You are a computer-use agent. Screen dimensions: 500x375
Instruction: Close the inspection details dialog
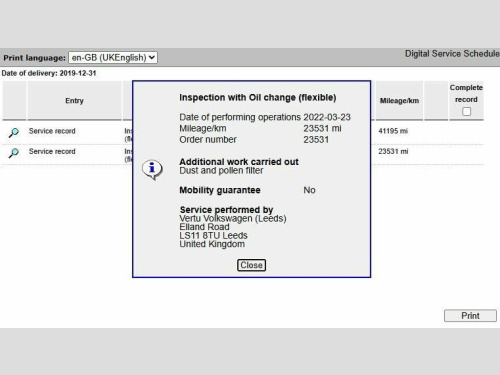pos(251,265)
